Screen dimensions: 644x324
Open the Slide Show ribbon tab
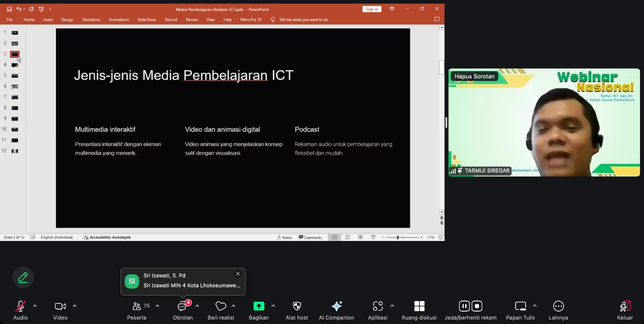pos(147,19)
